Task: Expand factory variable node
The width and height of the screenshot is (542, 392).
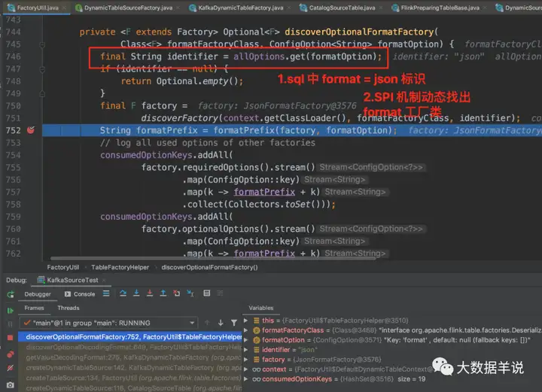Action: [x=245, y=359]
